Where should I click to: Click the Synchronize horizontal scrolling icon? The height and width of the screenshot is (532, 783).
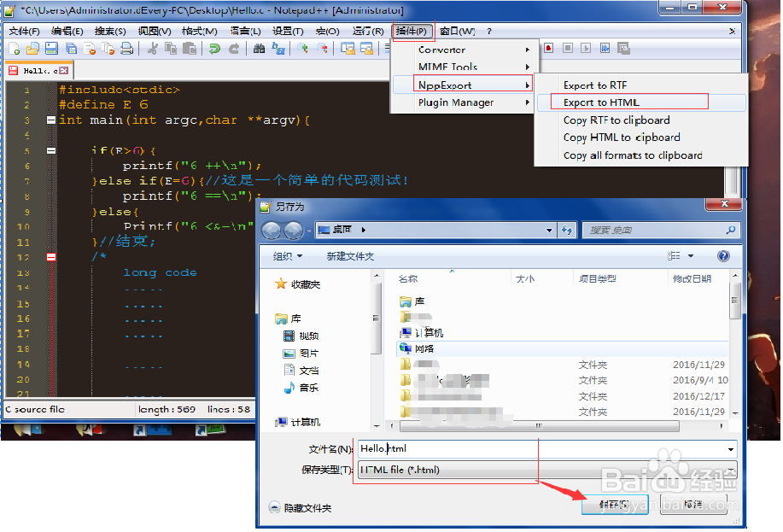(366, 49)
